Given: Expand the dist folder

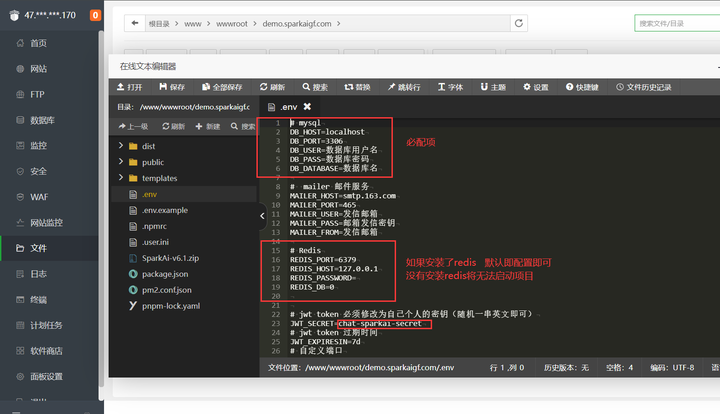Looking at the screenshot, I should click(x=148, y=146).
